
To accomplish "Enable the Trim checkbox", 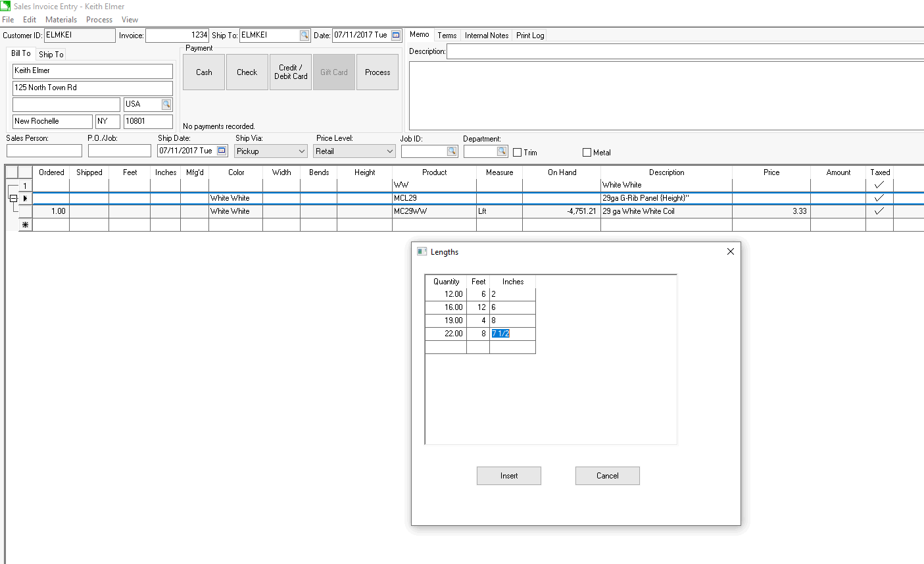I will click(518, 153).
